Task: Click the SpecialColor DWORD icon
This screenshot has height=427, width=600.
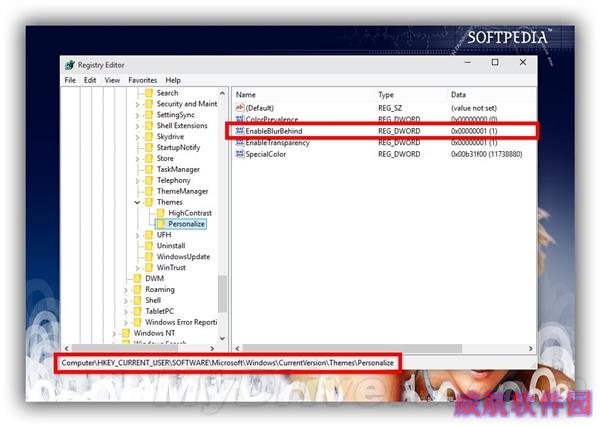Action: point(240,154)
